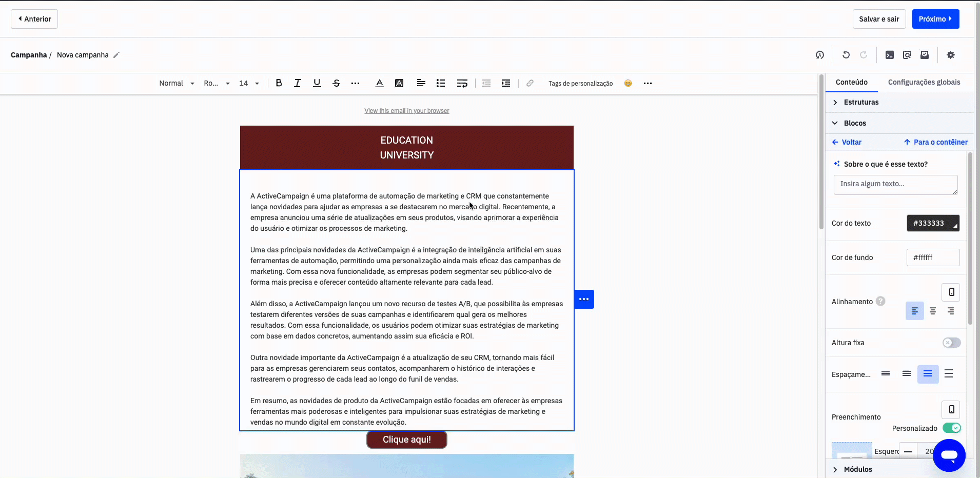Expand the Estruturas section
Viewport: 980px width, 478px height.
tap(861, 102)
